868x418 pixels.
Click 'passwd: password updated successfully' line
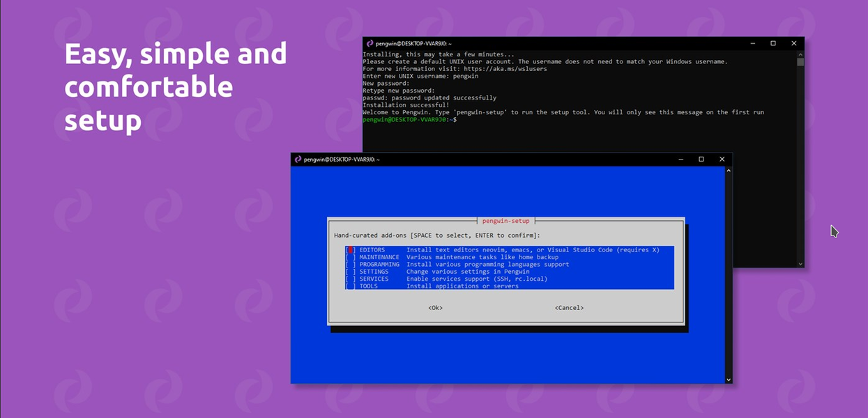[x=429, y=98]
